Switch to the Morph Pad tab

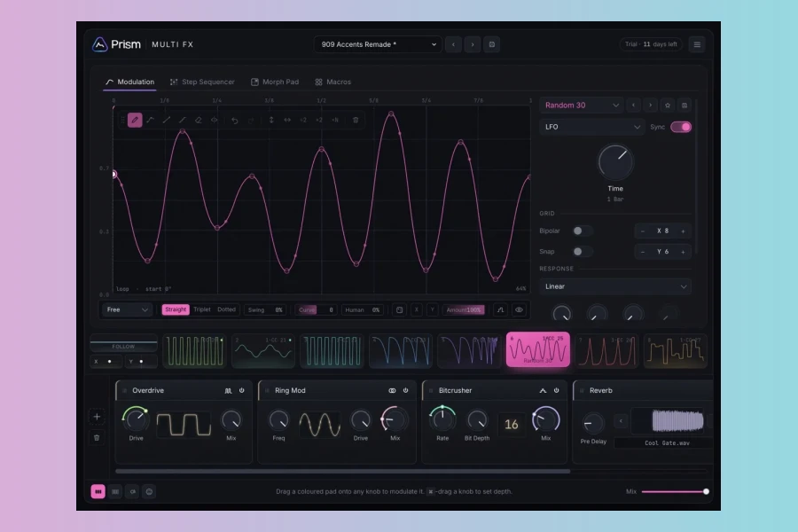[x=275, y=82]
